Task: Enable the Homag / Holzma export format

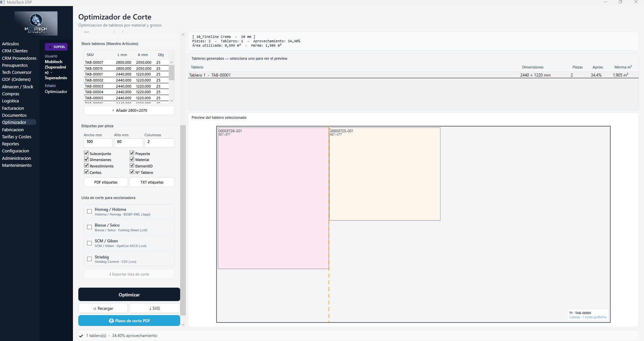Action: click(x=89, y=211)
